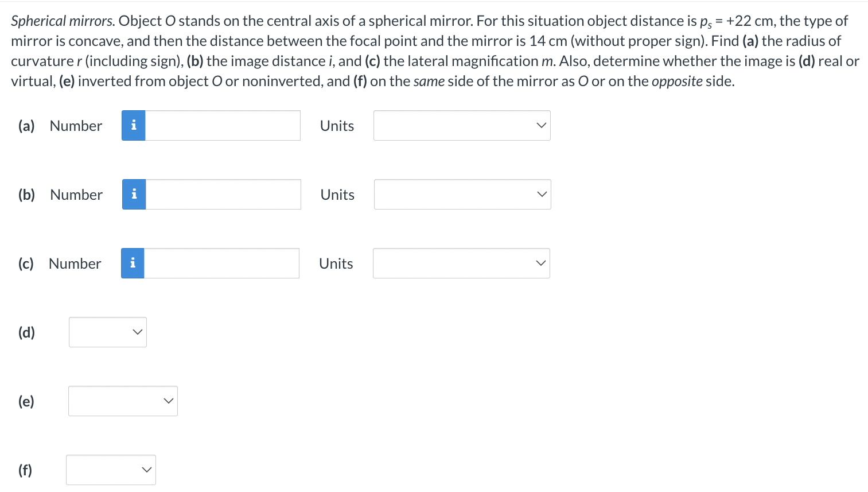This screenshot has width=868, height=492.
Task: Click the info icon for part (c)
Action: coord(133,263)
